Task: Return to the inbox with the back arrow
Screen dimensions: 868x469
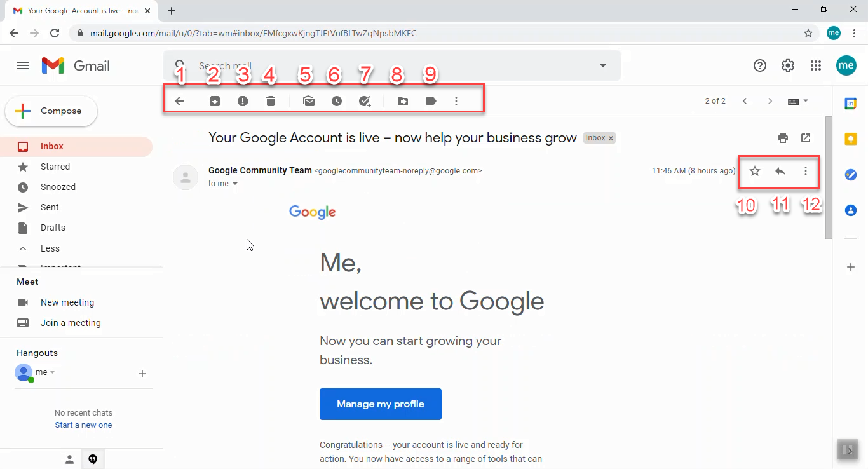Action: coord(180,100)
